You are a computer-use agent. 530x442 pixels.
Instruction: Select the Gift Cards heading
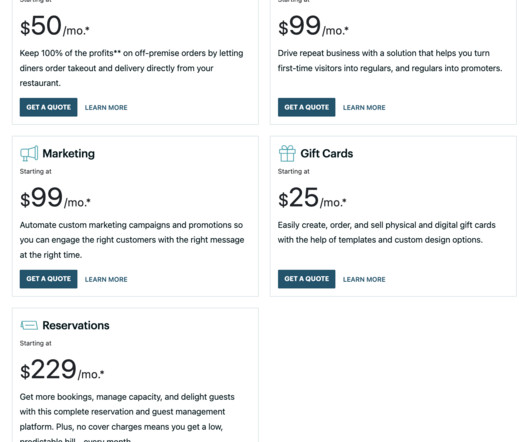tap(327, 153)
